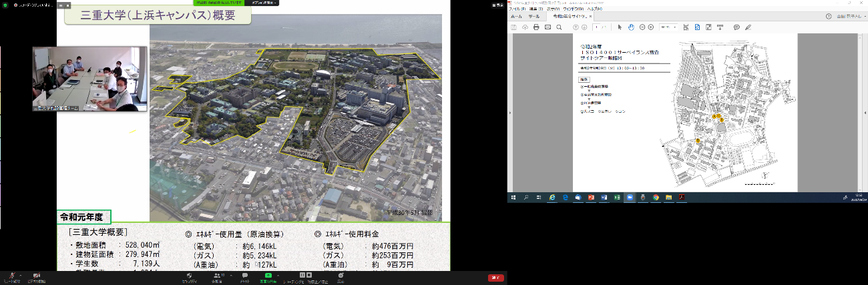This screenshot has height=285, width=868.
Task: Close the open PDF document tab
Action: (591, 17)
